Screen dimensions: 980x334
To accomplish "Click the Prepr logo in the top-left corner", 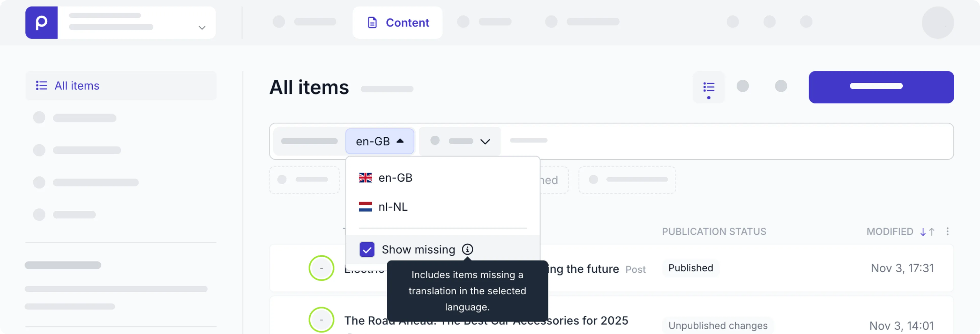I will coord(41,22).
